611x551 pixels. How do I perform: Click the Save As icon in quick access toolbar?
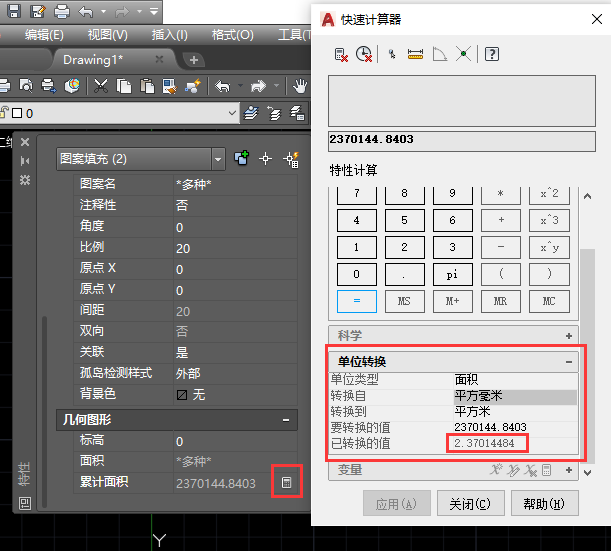point(38,11)
